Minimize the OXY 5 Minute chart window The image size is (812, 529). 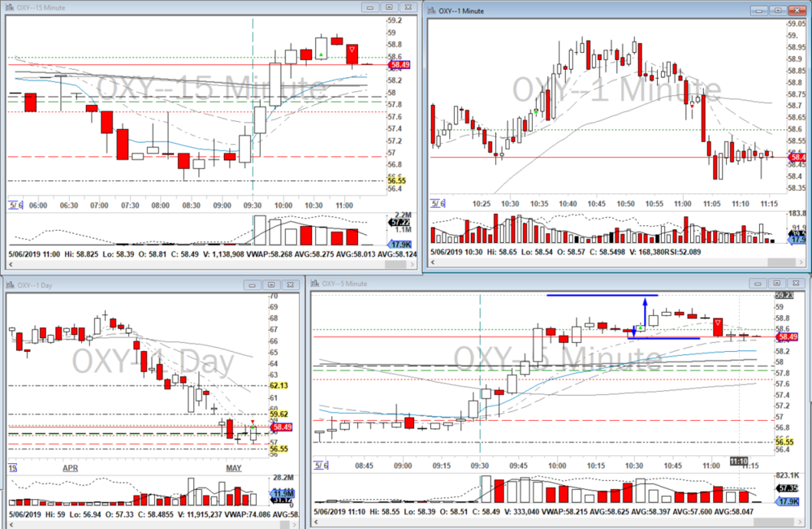point(758,283)
